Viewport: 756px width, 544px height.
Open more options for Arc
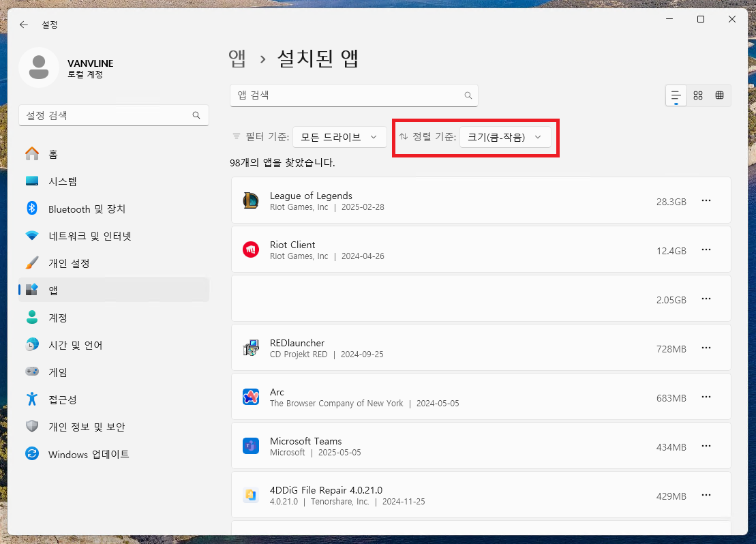706,397
